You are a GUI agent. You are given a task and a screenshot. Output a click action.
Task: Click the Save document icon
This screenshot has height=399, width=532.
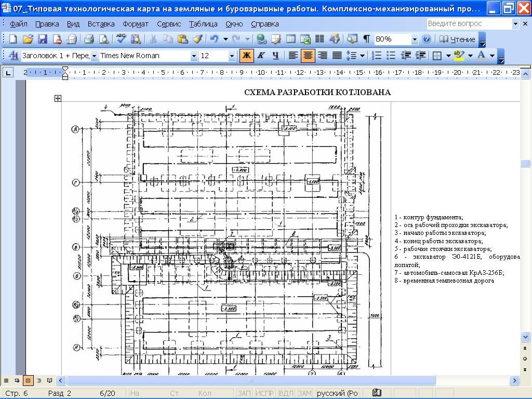click(x=43, y=39)
